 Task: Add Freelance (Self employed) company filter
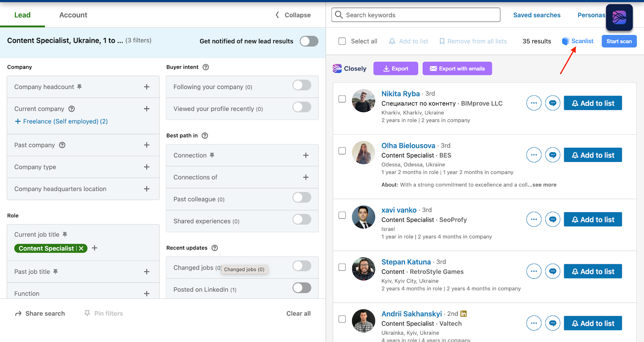coord(61,121)
